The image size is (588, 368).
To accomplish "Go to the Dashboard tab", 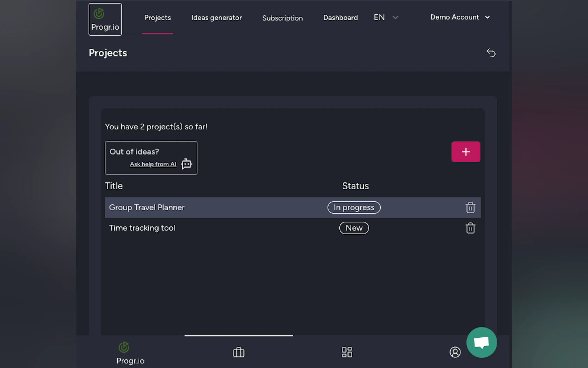I will (340, 18).
